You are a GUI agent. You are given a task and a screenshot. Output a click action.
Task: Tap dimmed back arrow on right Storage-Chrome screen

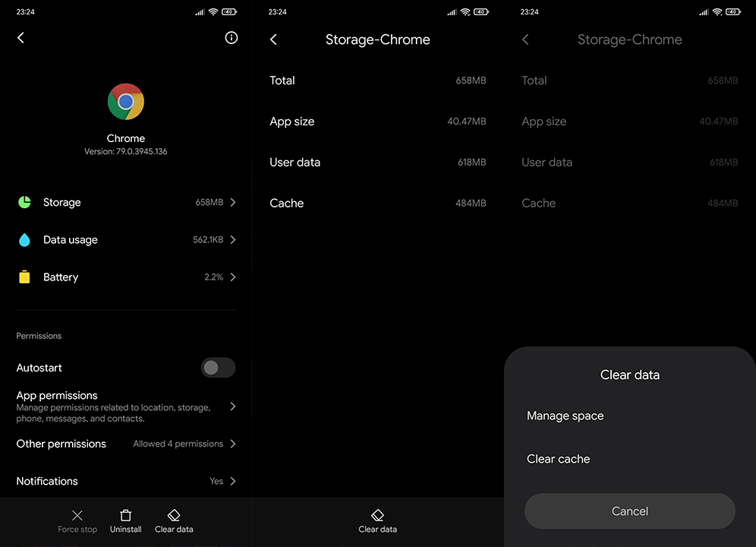525,40
